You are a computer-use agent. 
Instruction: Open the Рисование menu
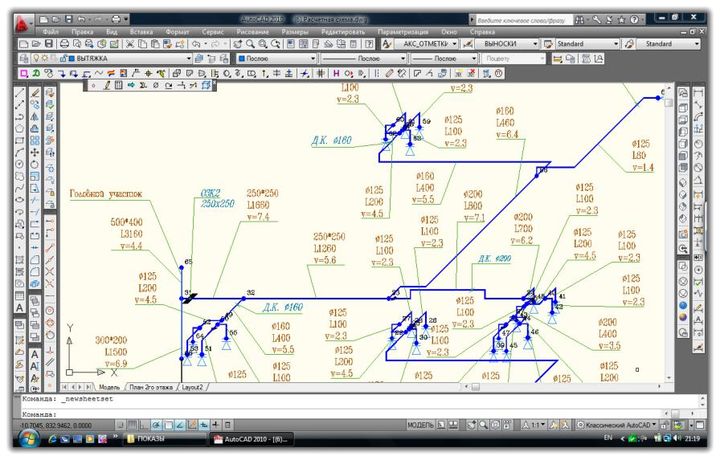click(x=252, y=32)
